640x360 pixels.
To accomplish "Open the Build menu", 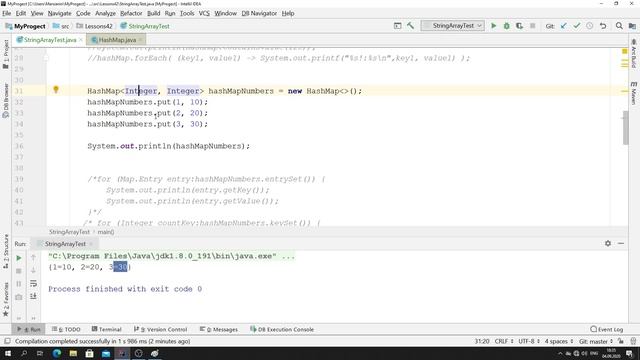I will pyautogui.click(x=153, y=13).
